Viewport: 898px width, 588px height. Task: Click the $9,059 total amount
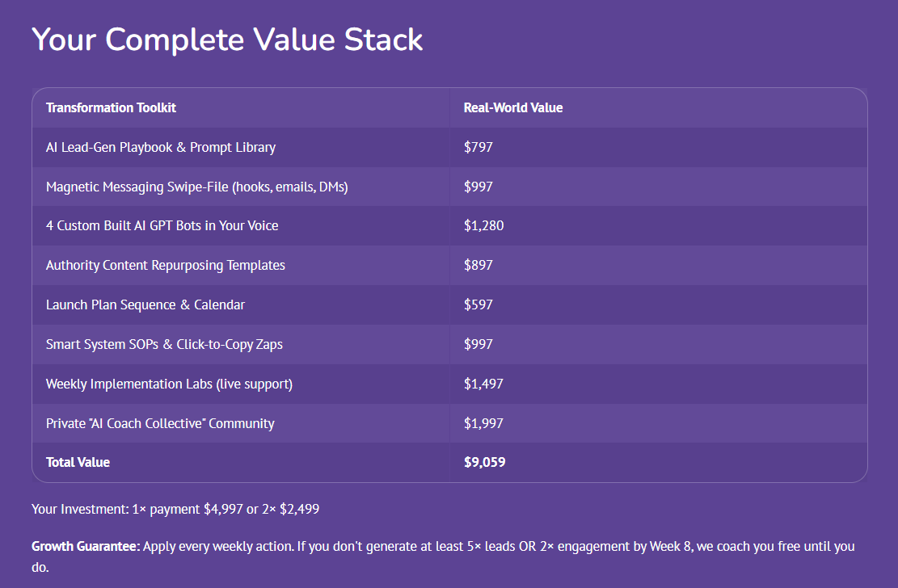pos(484,463)
